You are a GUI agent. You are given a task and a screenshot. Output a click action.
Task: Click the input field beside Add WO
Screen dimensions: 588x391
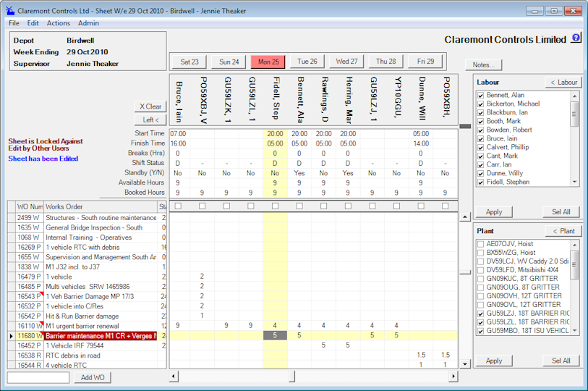coord(38,377)
